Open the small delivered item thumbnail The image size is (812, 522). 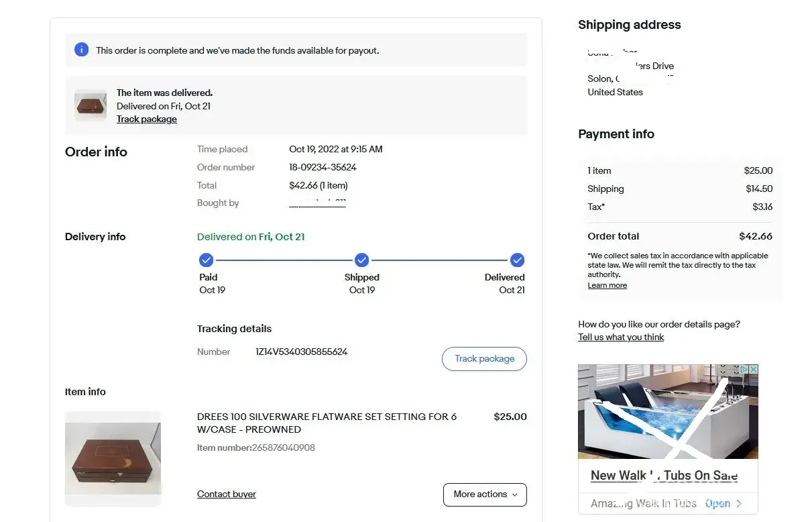[x=91, y=105]
